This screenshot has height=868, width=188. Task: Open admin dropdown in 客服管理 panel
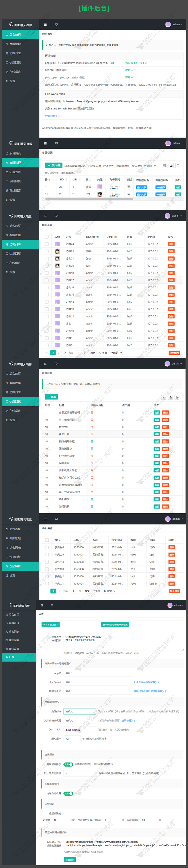[177, 143]
